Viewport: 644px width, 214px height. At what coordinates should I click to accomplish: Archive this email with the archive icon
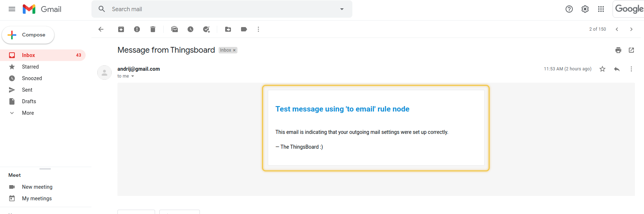tap(121, 29)
